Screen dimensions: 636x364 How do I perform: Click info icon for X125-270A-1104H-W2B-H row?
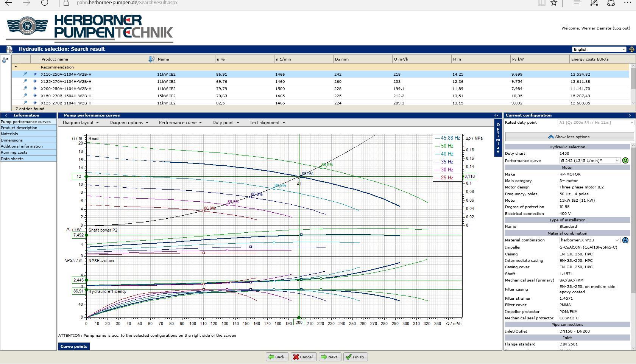(35, 81)
